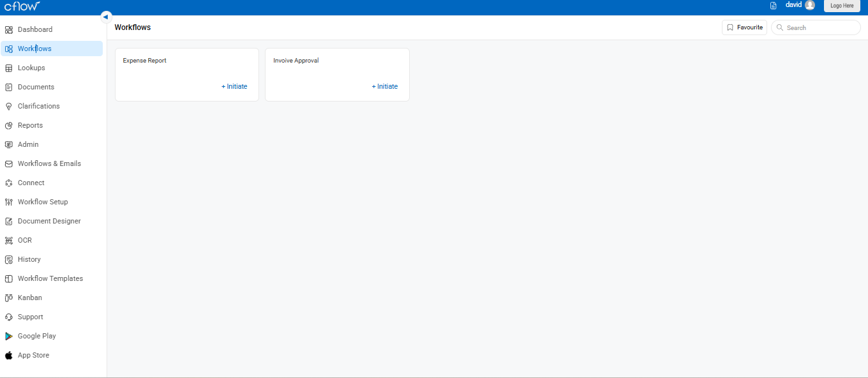Image resolution: width=868 pixels, height=378 pixels.
Task: Click the Clarifications lightbulb icon
Action: [x=9, y=106]
